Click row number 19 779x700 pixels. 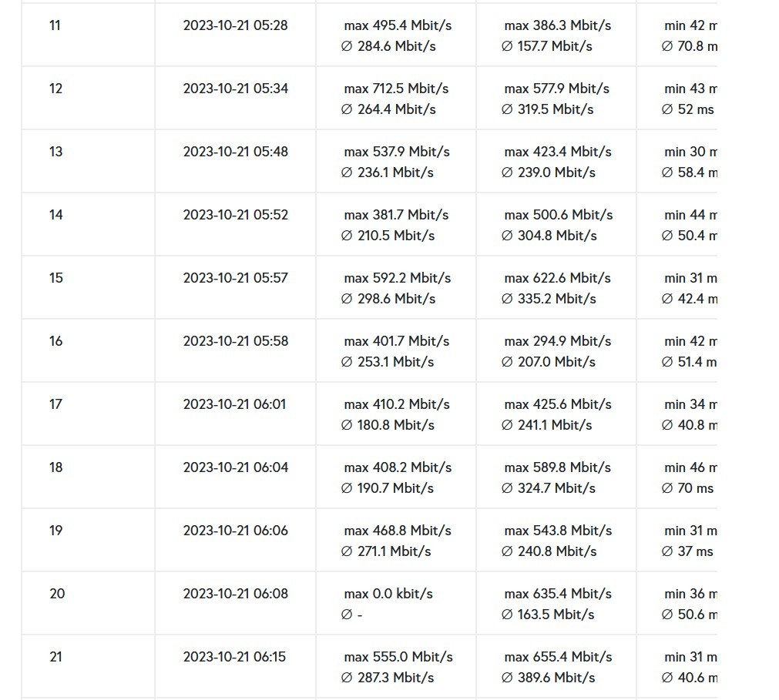[55, 531]
